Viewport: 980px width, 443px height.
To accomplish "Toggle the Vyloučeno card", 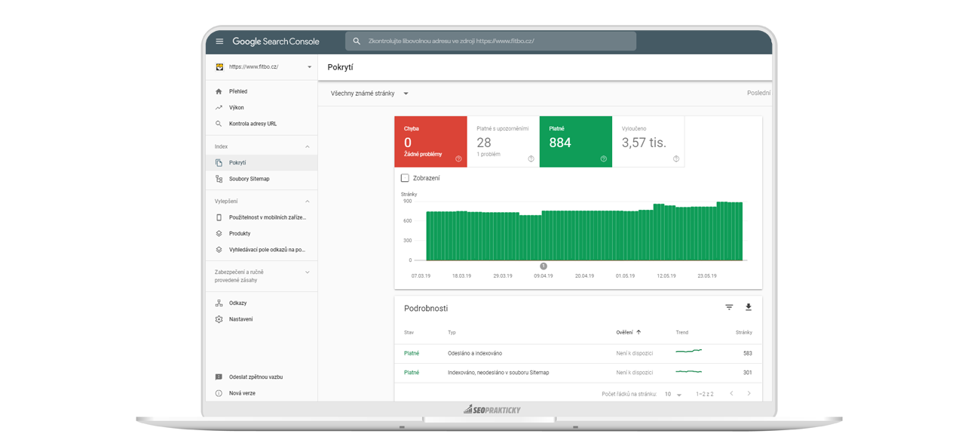I will [648, 142].
